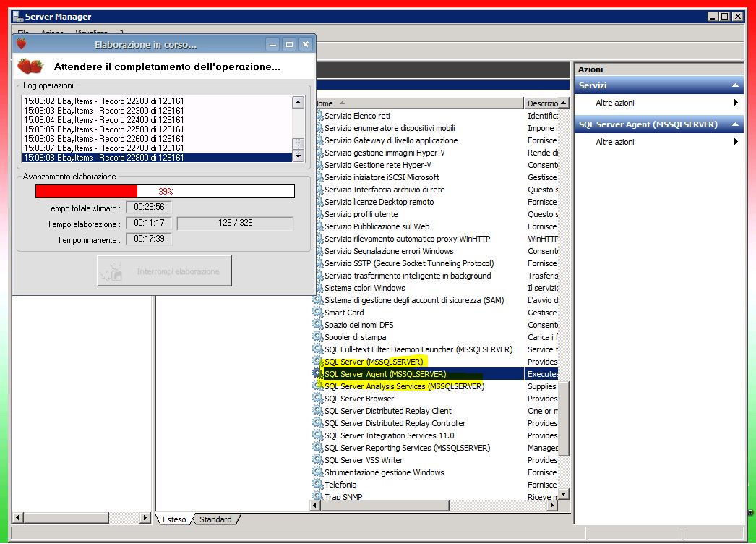756x544 pixels.
Task: Select the Telefonia service gear icon
Action: coord(317,485)
